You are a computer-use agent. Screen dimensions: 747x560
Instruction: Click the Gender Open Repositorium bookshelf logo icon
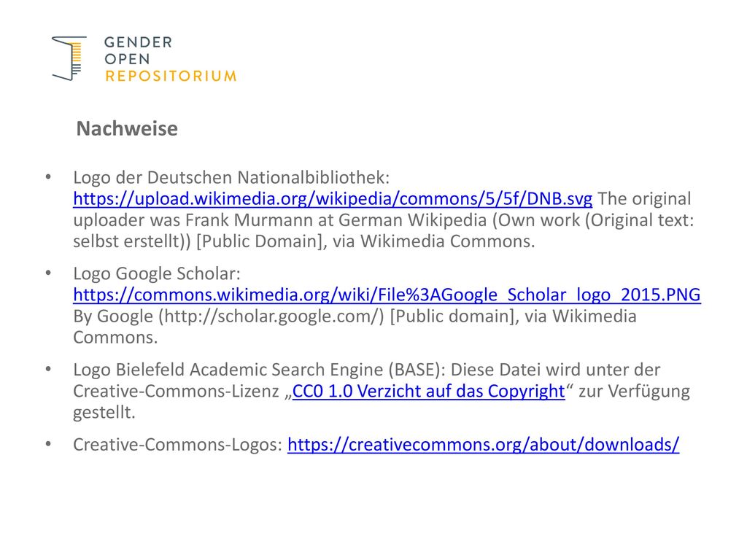coord(69,58)
